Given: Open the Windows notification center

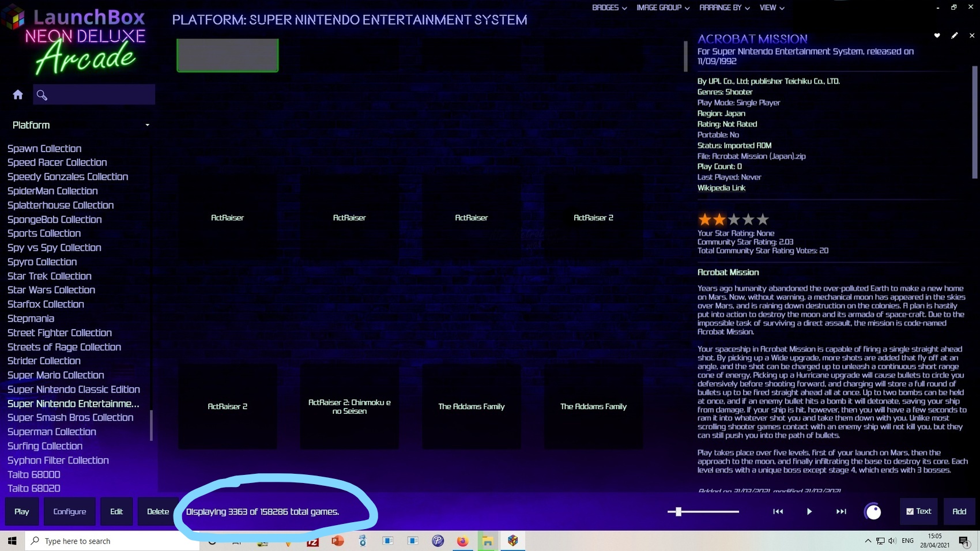Looking at the screenshot, I should [964, 541].
